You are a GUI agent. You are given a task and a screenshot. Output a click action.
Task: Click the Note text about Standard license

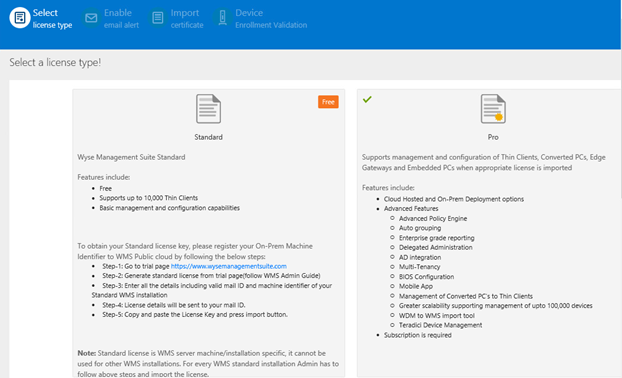point(208,364)
